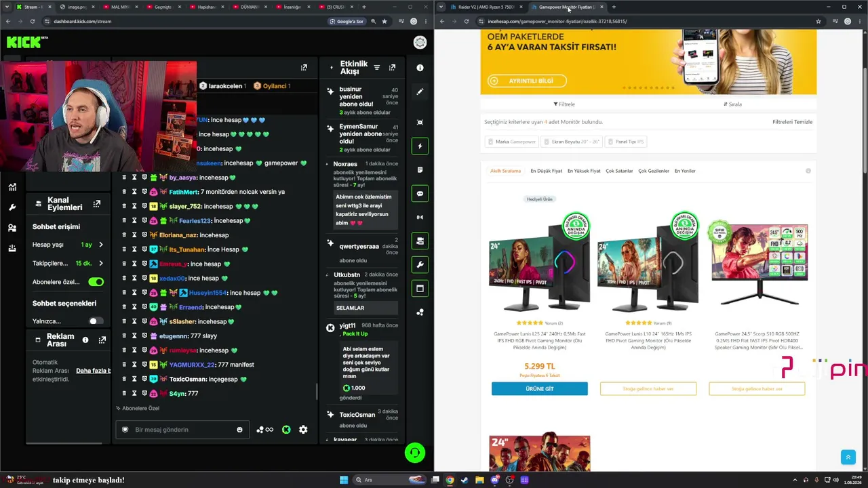This screenshot has width=868, height=488.
Task: Select the Akıllı Sıralama sort tab
Action: (x=505, y=171)
